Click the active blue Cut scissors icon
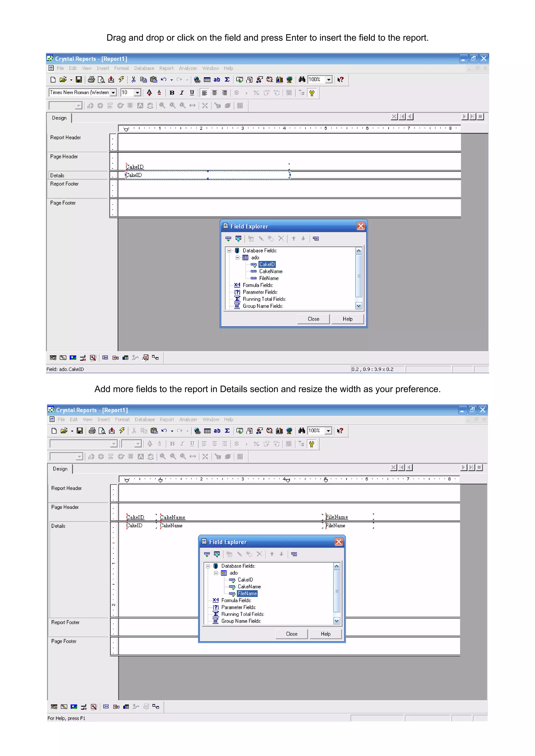This screenshot has height=756, width=535. 133,79
